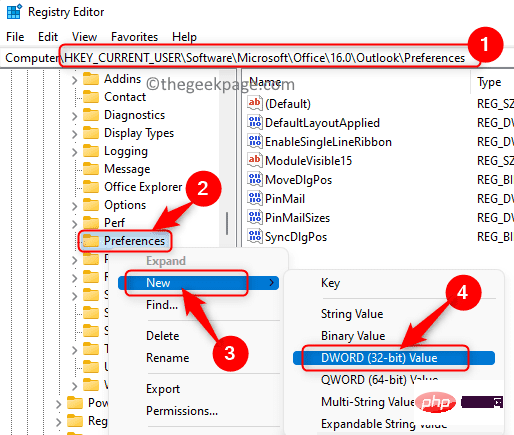
Task: Click the Message folder icon
Action: coord(91,169)
